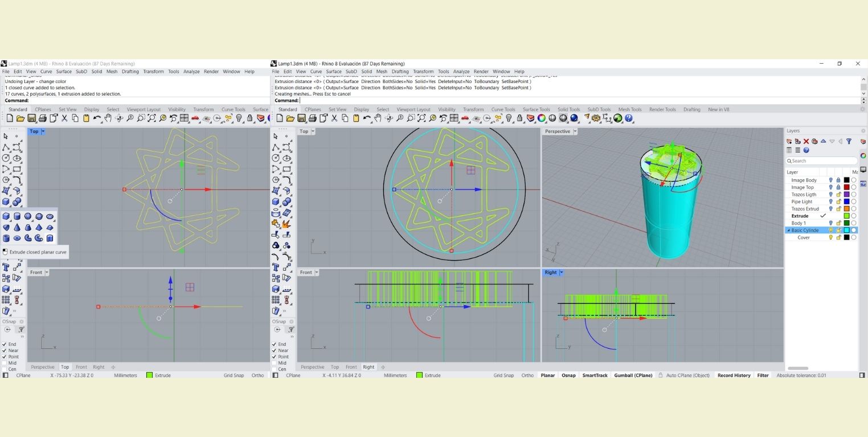Click New Layer icon in Layers panel
The width and height of the screenshot is (868, 437).
789,141
